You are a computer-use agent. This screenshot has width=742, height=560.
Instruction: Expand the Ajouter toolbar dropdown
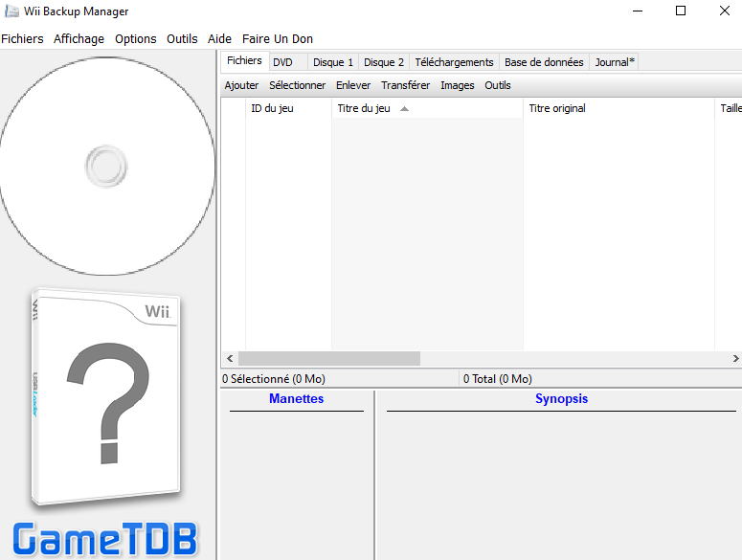coord(241,85)
